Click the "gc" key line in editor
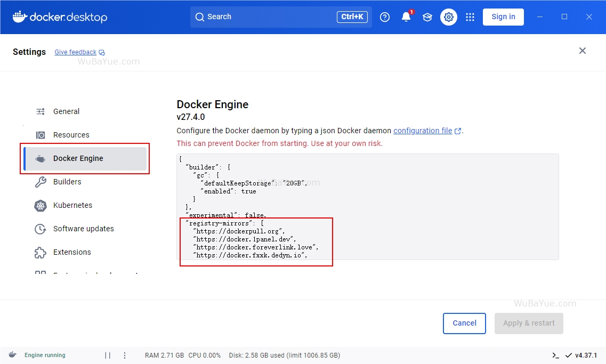Image resolution: width=606 pixels, height=364 pixels. pyautogui.click(x=206, y=175)
